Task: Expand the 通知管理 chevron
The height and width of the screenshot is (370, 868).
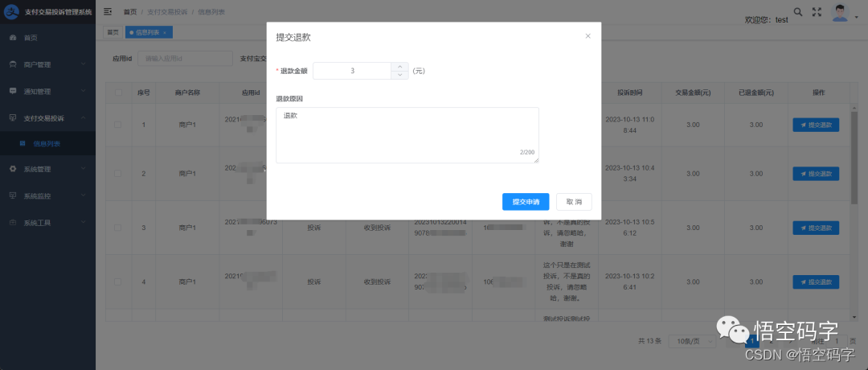Action: coord(83,91)
